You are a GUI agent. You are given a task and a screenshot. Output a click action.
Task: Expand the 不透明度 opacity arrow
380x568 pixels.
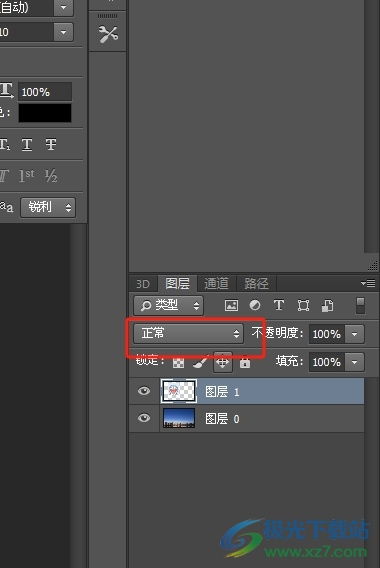(x=355, y=334)
